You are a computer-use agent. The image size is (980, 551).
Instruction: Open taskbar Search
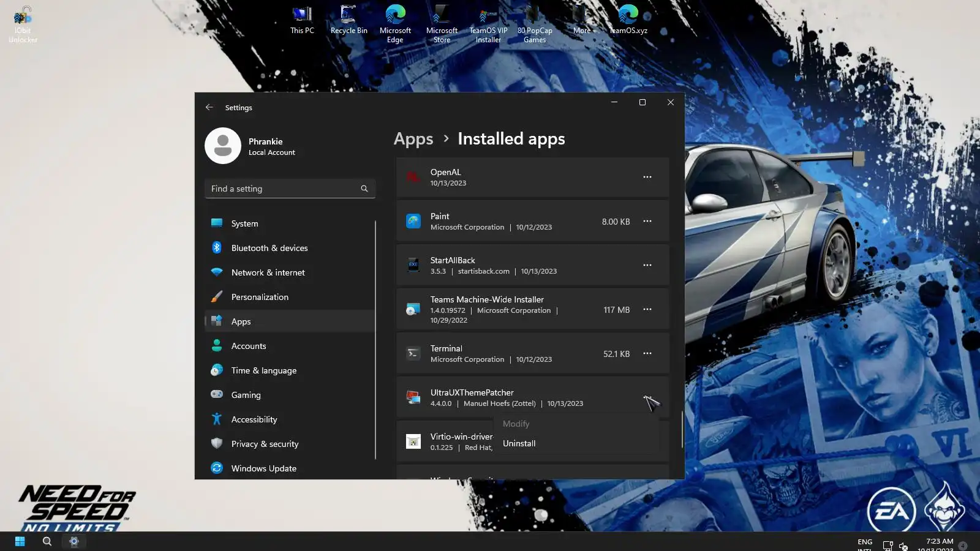point(47,541)
